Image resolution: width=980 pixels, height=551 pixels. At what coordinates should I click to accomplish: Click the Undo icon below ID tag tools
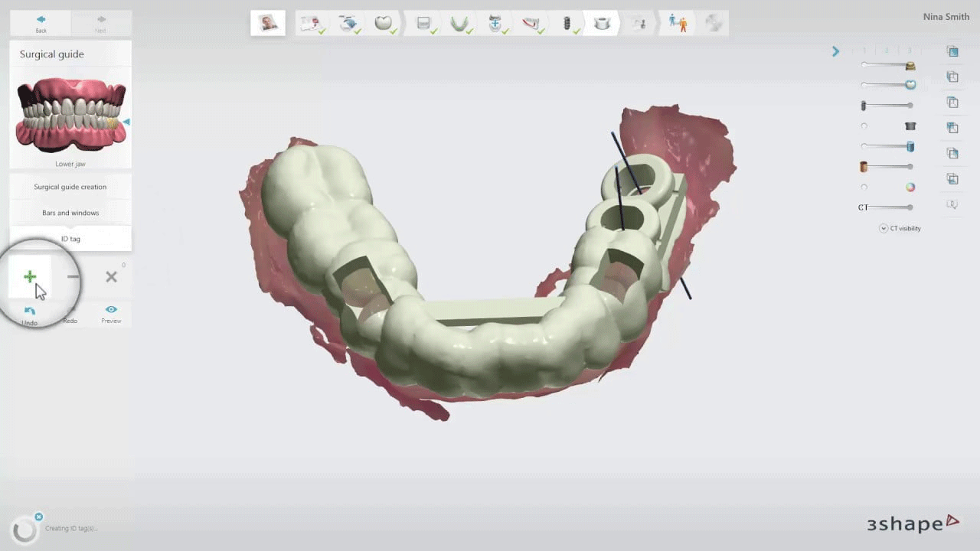(30, 311)
